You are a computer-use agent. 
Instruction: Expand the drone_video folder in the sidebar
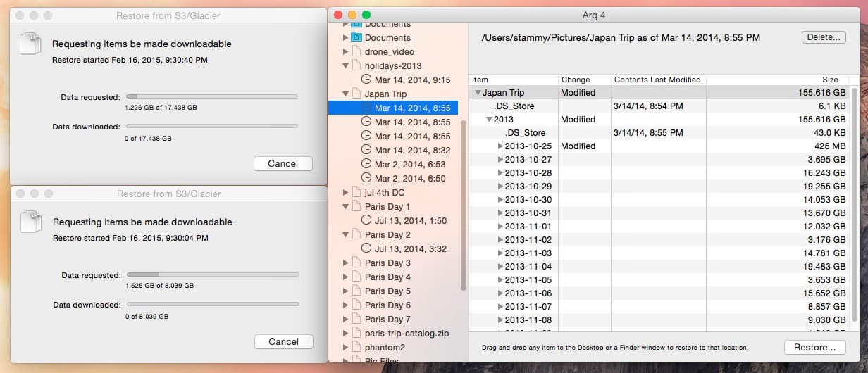pos(345,51)
